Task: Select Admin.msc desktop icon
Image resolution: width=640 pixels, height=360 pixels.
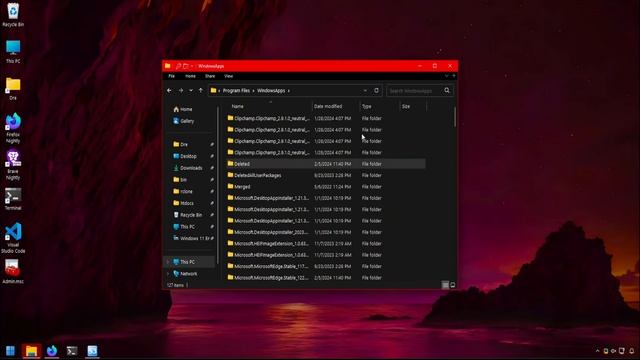Action: pos(13,271)
